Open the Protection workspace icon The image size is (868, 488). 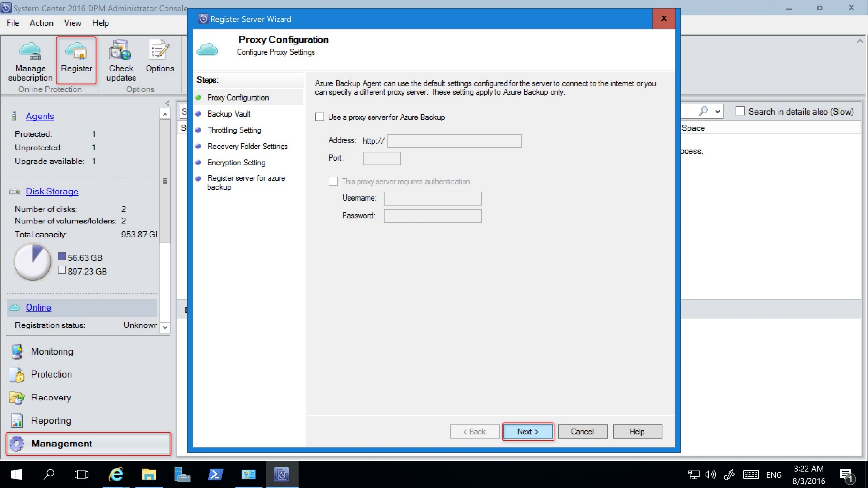16,374
